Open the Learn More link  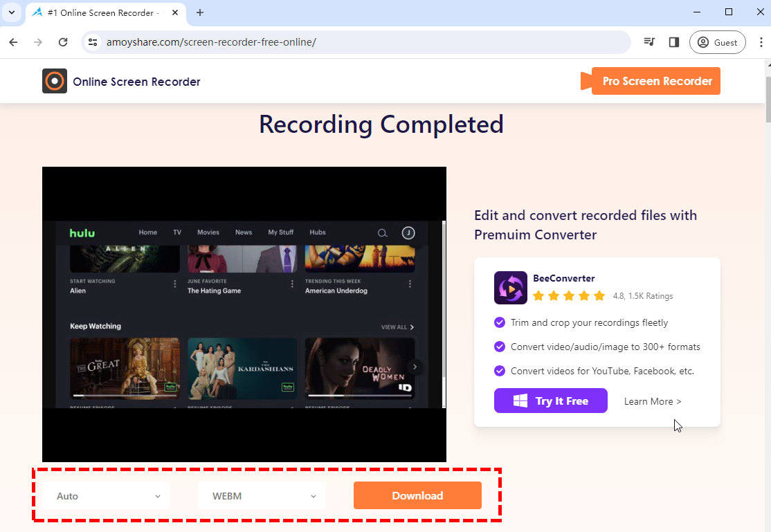(x=653, y=401)
